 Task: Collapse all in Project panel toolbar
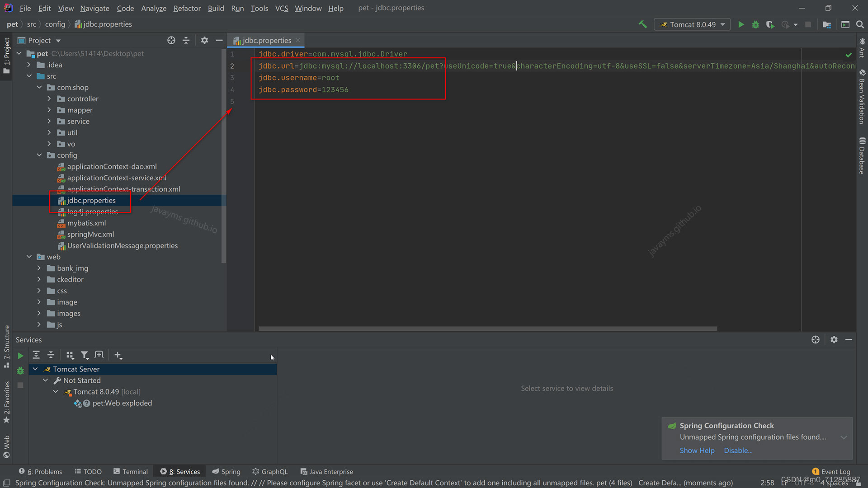click(x=186, y=40)
